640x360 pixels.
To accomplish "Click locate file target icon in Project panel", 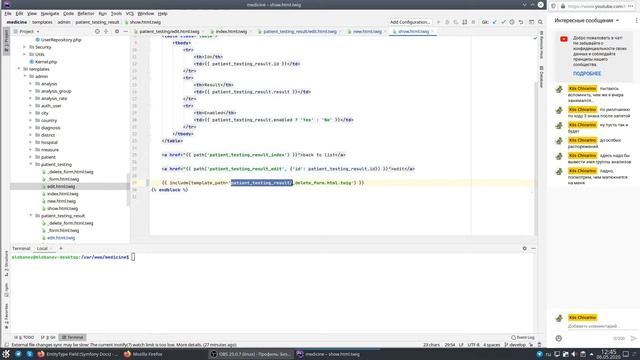I will tap(97, 31).
